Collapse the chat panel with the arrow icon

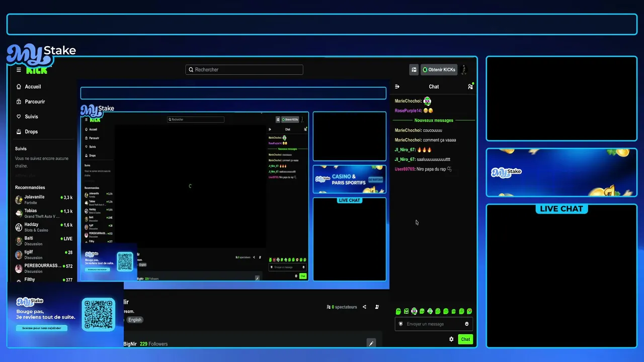pos(397,86)
